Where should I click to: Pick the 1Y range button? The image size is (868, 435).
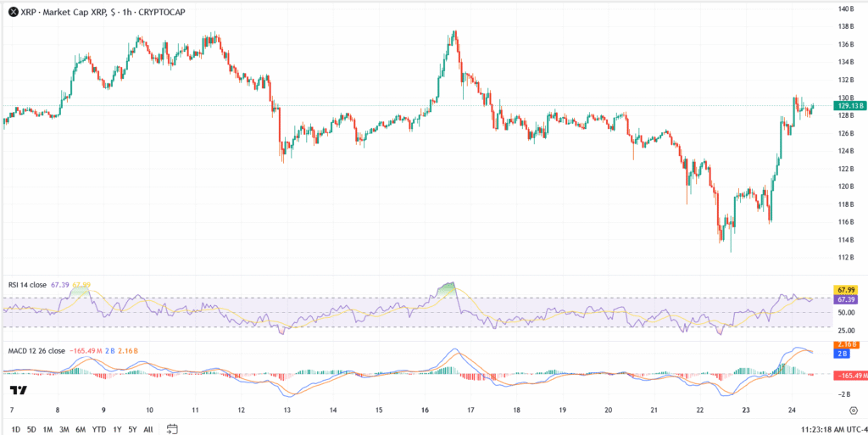click(x=117, y=429)
